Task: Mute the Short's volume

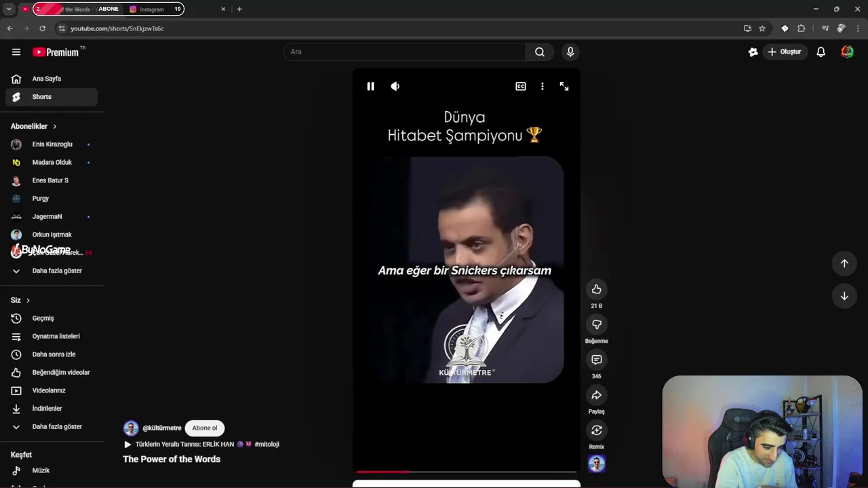Action: [x=395, y=86]
